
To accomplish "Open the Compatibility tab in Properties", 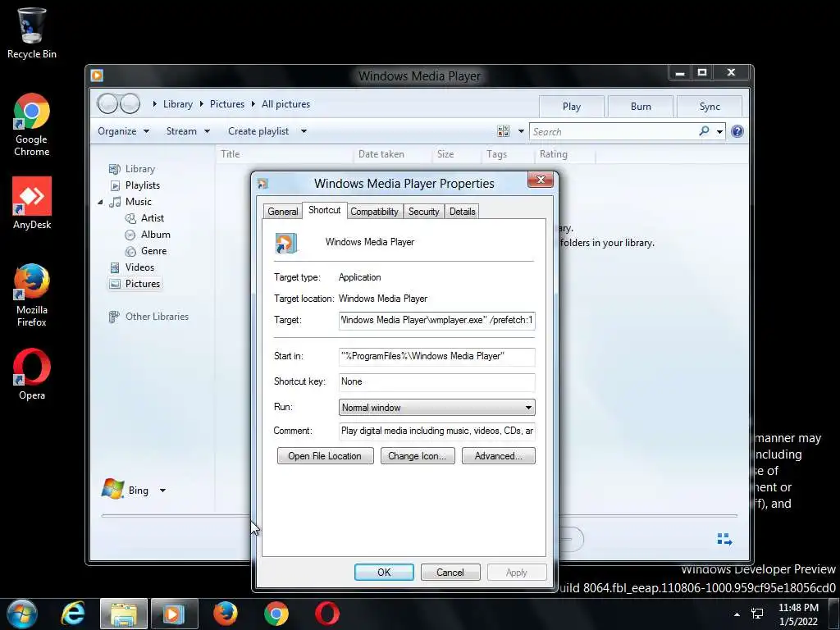I will click(x=374, y=212).
